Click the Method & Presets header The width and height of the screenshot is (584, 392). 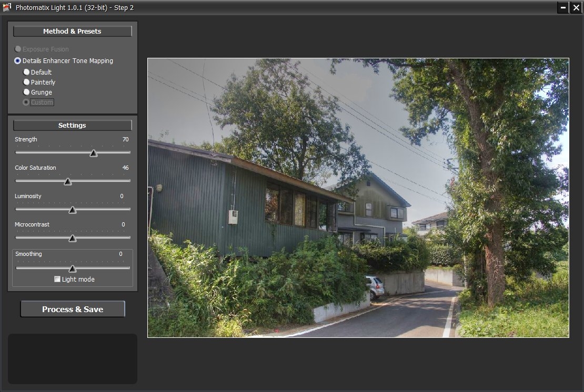pos(72,31)
